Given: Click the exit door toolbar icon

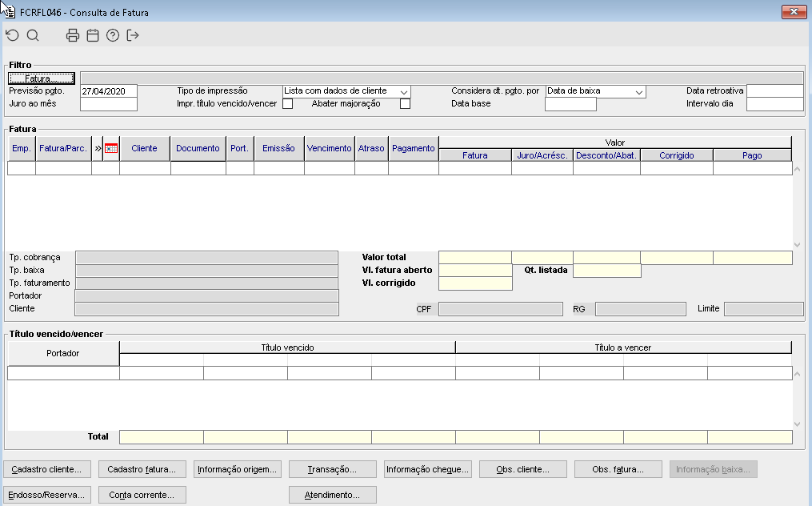Looking at the screenshot, I should pyautogui.click(x=133, y=35).
